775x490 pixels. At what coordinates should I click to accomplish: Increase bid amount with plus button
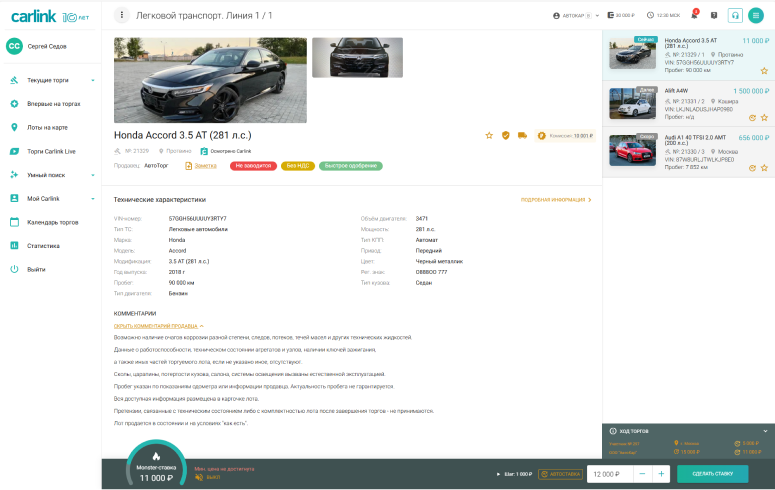(x=661, y=474)
